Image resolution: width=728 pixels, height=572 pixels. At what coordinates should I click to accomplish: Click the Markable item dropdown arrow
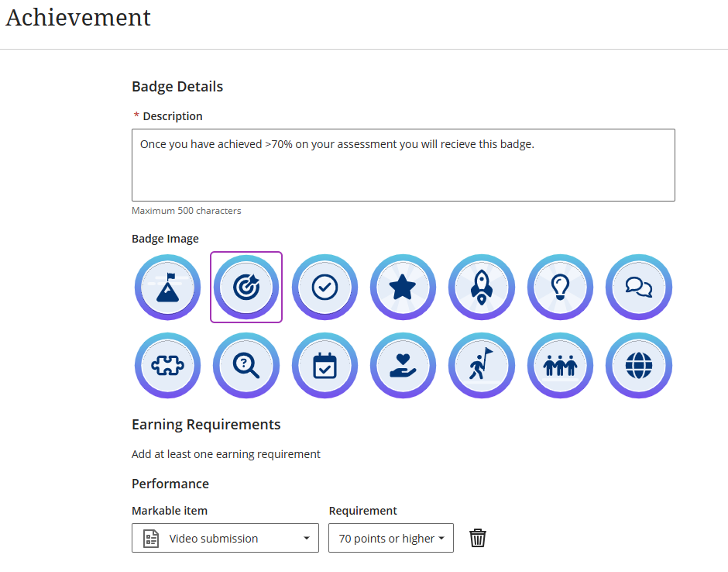306,539
